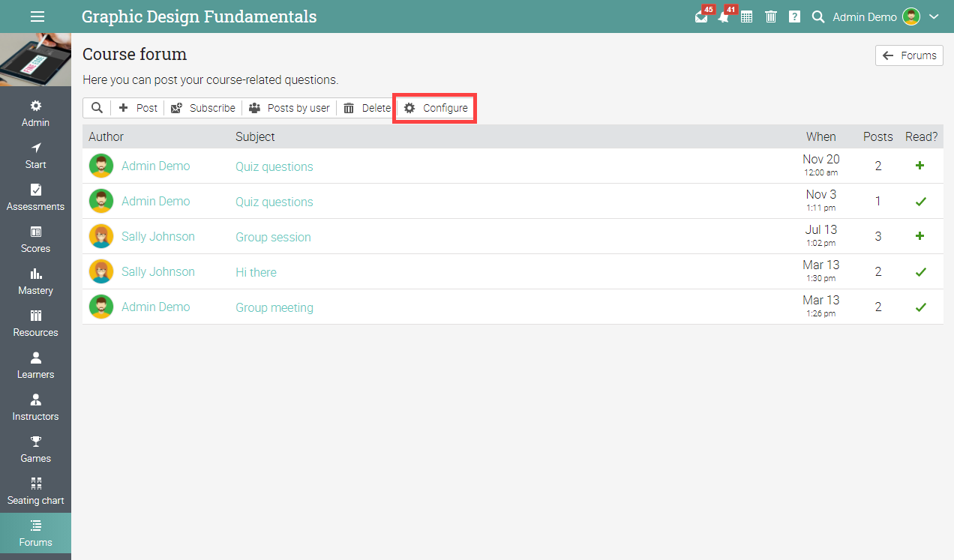
Task: Click the Read? column header
Action: pyautogui.click(x=921, y=136)
